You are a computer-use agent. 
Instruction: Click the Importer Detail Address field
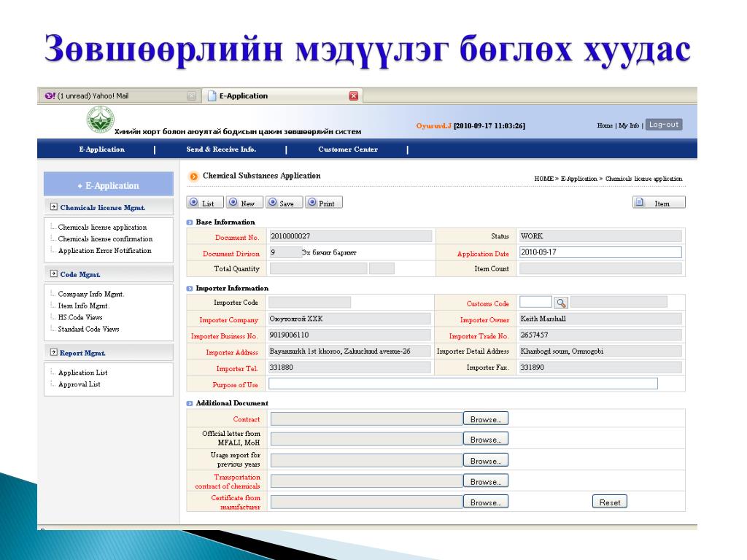[x=600, y=351]
